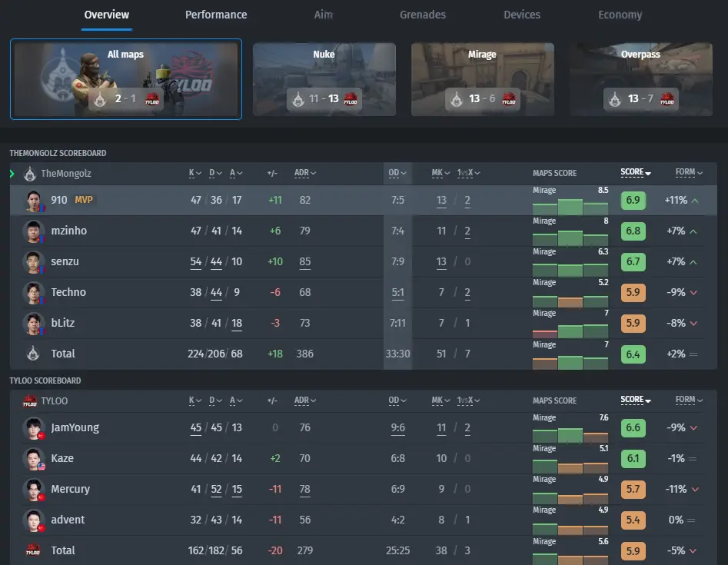Click TYLOO logo on All maps score
Screen dimensions: 728x565
pos(152,99)
